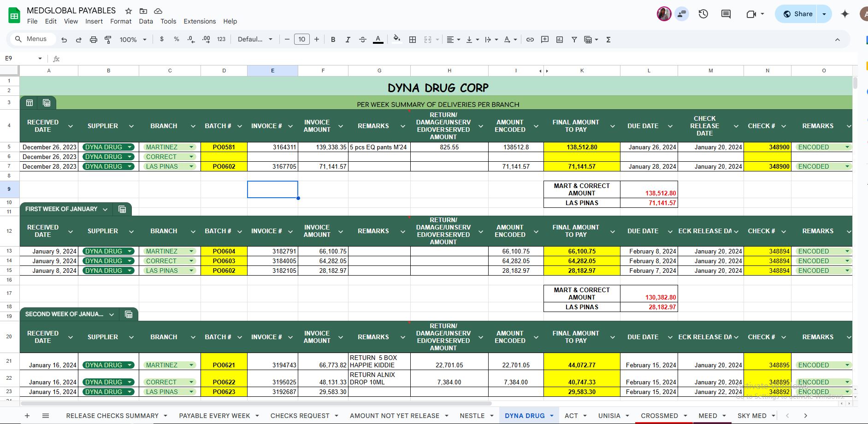
Task: Open the number format 123 menu
Action: pyautogui.click(x=221, y=40)
